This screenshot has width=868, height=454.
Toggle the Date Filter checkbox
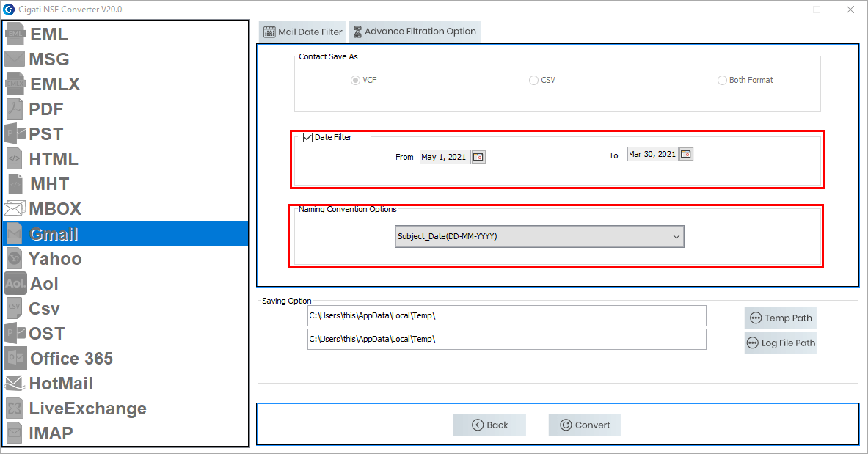tap(307, 137)
